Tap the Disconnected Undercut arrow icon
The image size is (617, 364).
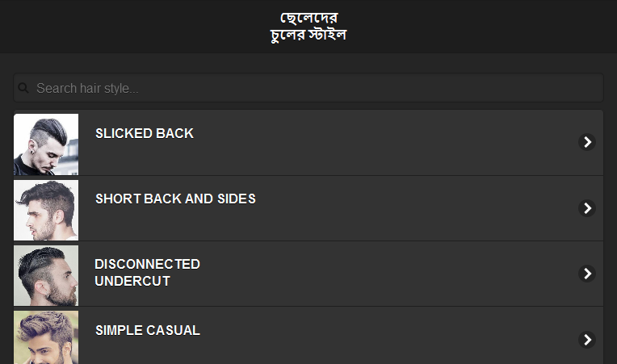click(x=587, y=274)
